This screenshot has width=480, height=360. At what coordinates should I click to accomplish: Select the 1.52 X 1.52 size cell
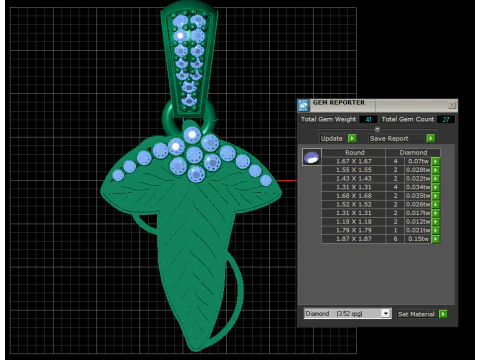[354, 205]
